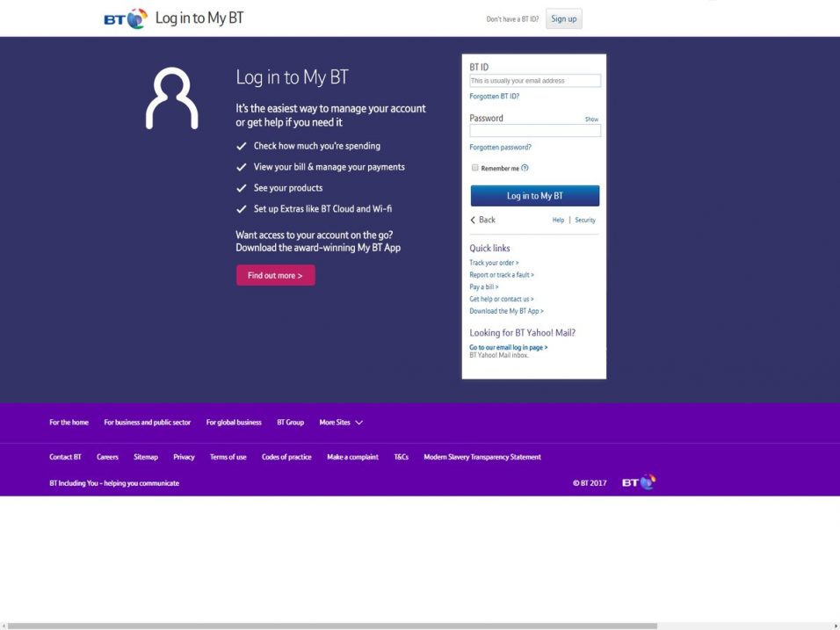840x630 pixels.
Task: Click into the BT ID email field
Action: point(534,81)
